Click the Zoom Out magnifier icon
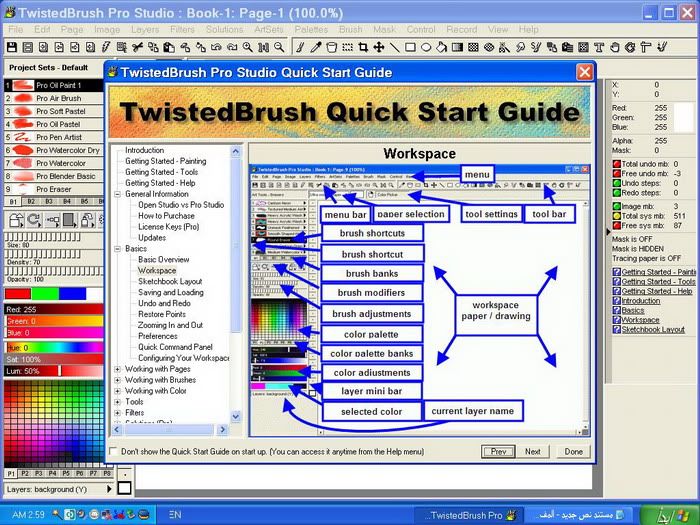Image resolution: width=700 pixels, height=525 pixels. 279,47
